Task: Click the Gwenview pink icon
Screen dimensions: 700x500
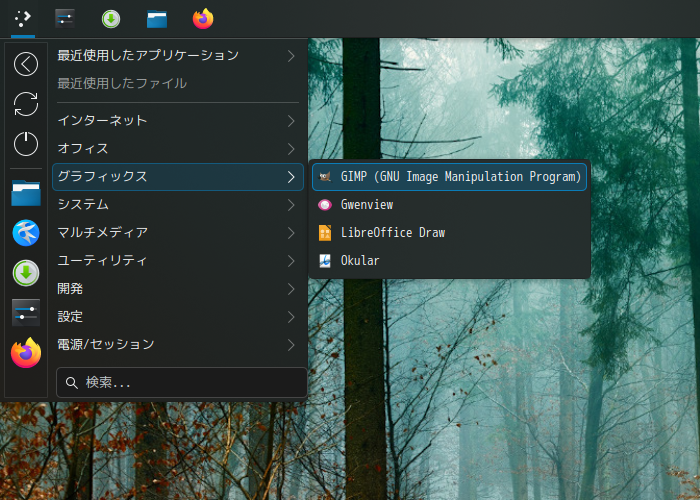Action: click(325, 205)
